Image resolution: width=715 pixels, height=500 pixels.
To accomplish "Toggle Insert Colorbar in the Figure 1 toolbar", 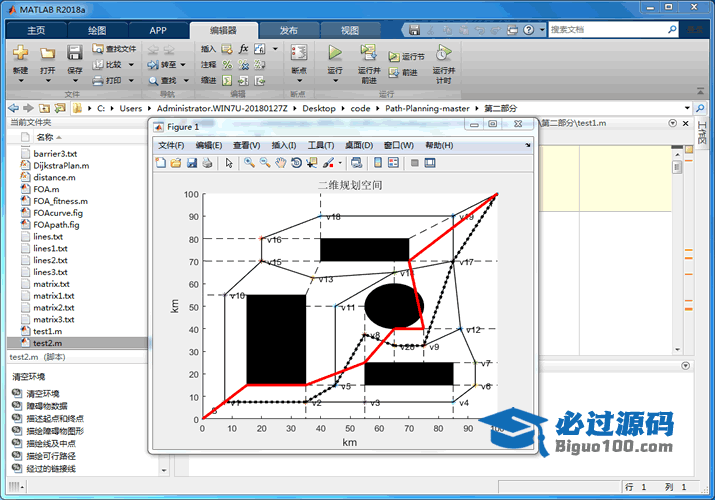I will [x=378, y=163].
